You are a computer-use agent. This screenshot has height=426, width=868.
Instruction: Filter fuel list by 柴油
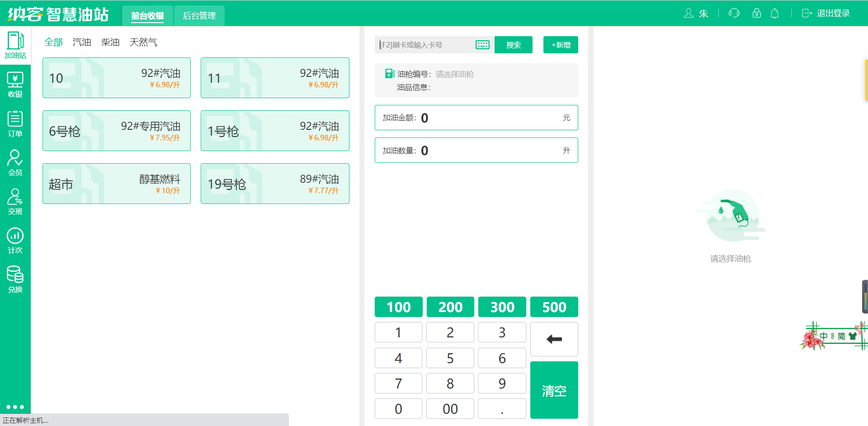pos(110,42)
